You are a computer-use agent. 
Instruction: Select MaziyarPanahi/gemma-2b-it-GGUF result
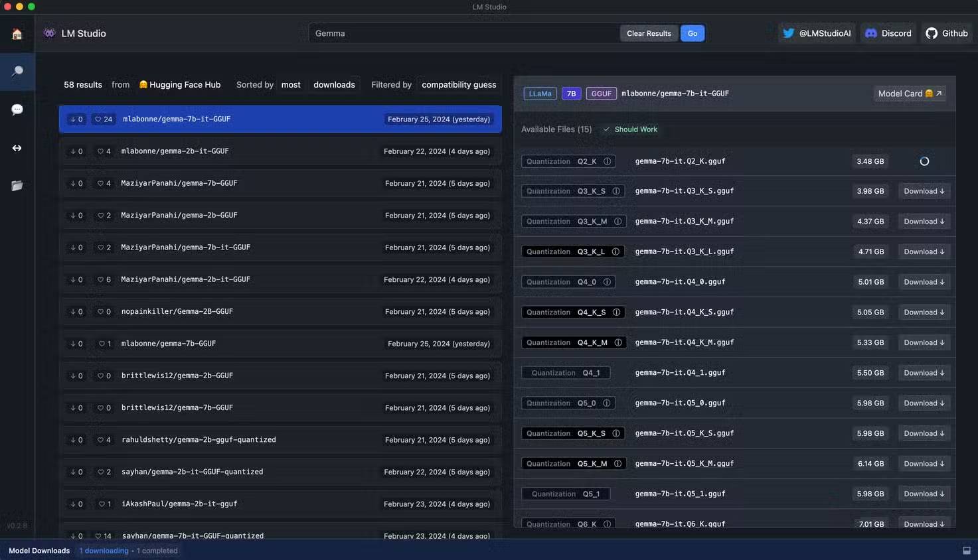[x=280, y=279]
